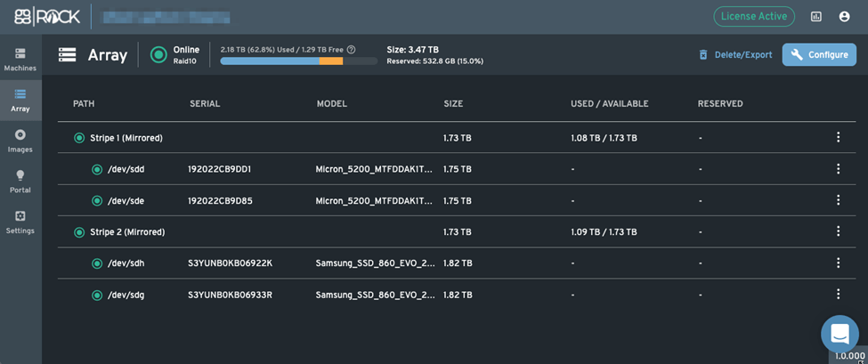Click Delete/Export for the array
The height and width of the screenshot is (364, 868).
tap(734, 55)
